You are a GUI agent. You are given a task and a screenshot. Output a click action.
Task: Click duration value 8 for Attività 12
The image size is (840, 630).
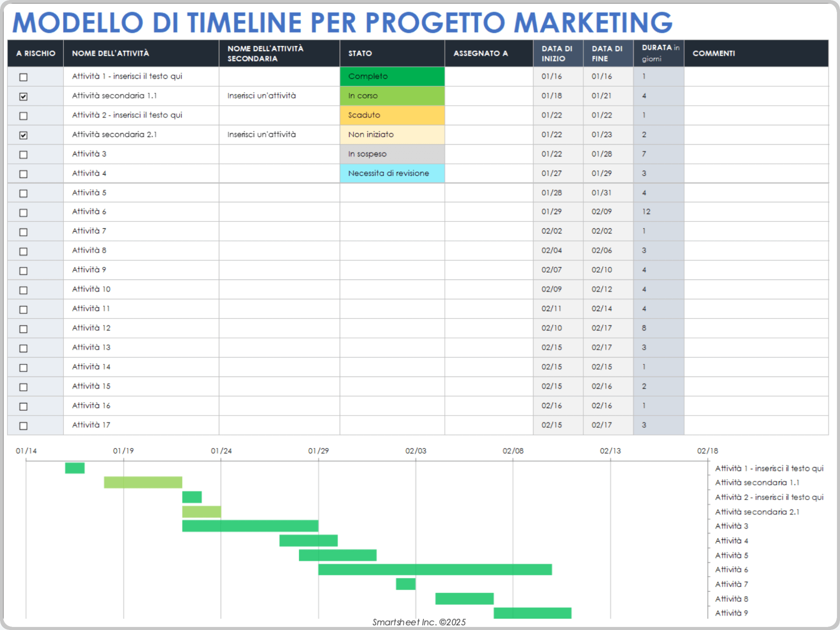click(658, 328)
